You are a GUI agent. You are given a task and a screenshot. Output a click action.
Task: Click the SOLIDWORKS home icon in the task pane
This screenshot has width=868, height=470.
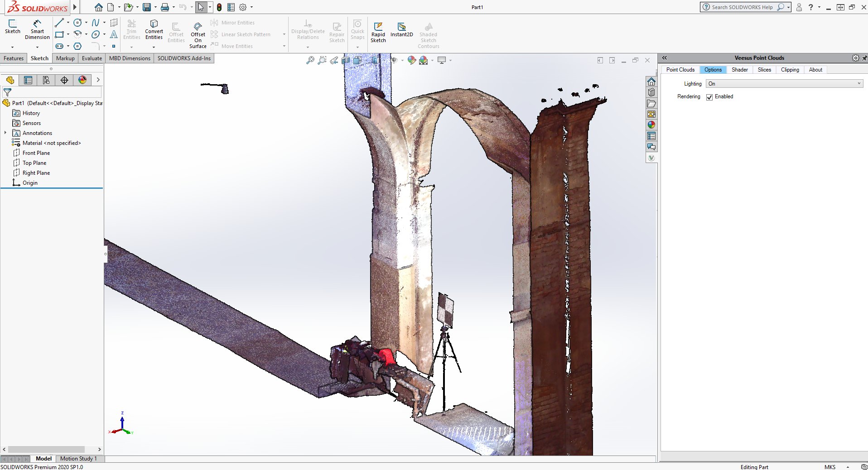pos(651,82)
